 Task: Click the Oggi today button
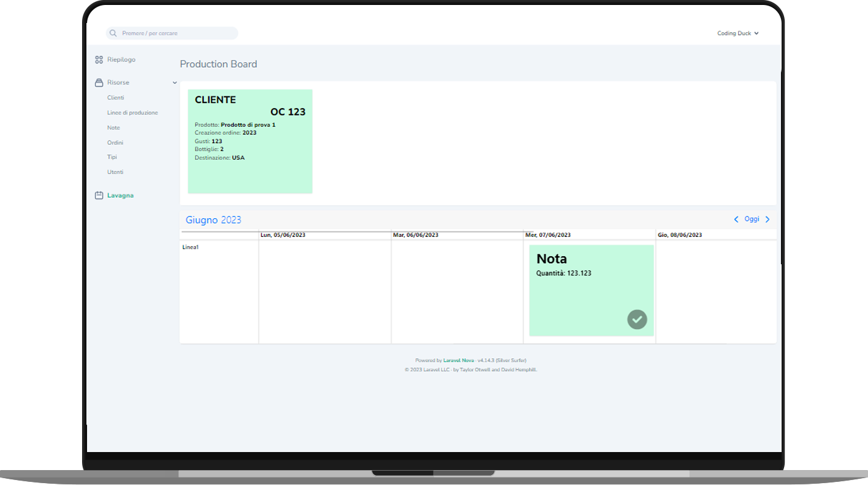(x=752, y=219)
